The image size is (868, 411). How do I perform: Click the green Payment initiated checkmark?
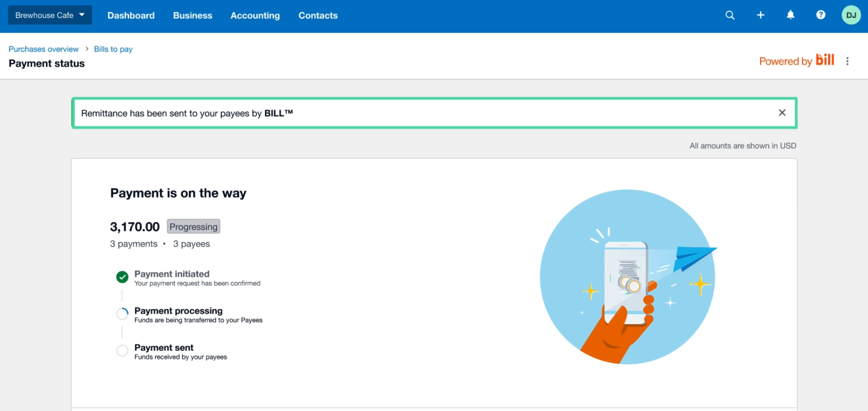(x=122, y=277)
